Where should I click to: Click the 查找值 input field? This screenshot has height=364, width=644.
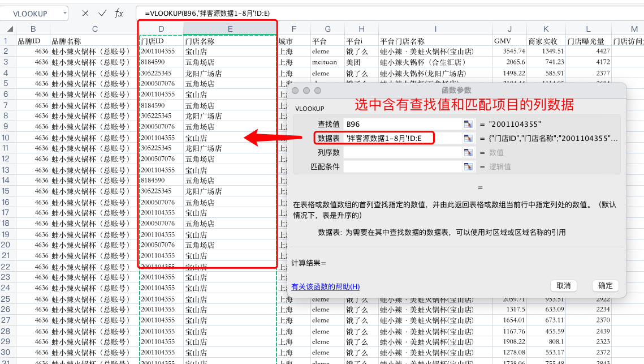pyautogui.click(x=403, y=124)
